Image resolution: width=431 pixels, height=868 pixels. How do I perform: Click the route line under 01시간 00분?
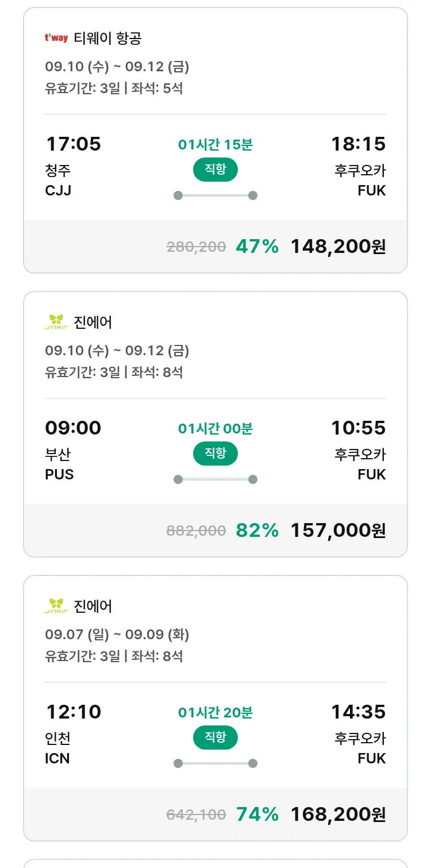point(215,479)
